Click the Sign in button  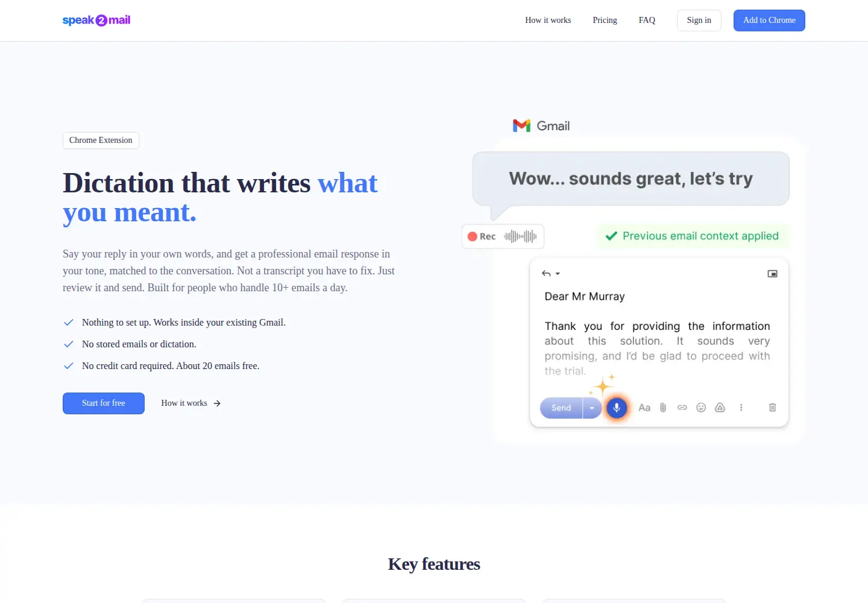699,21
